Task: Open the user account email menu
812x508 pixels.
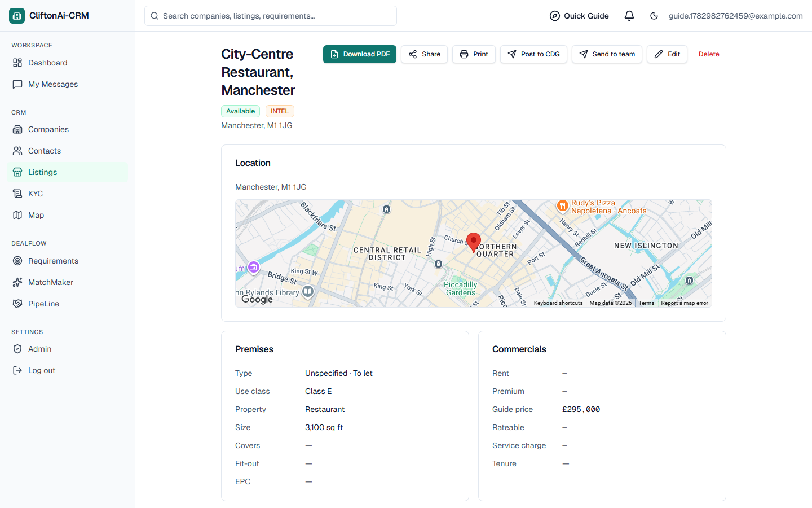Action: click(735, 16)
